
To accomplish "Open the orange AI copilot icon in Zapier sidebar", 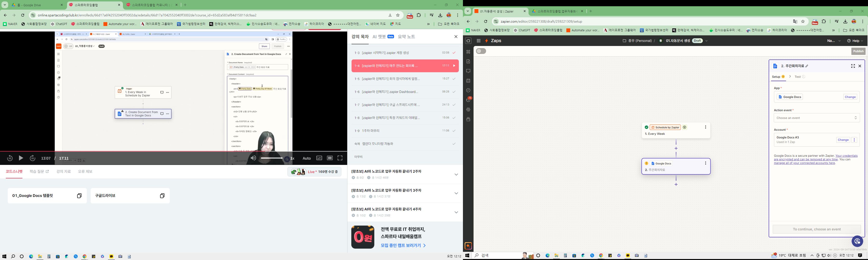I will (468, 246).
